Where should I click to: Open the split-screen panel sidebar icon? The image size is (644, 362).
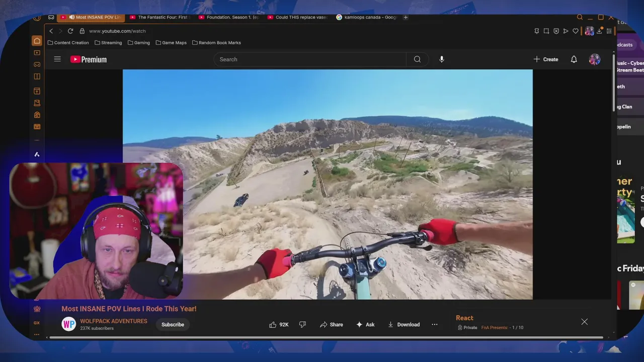[x=37, y=76]
